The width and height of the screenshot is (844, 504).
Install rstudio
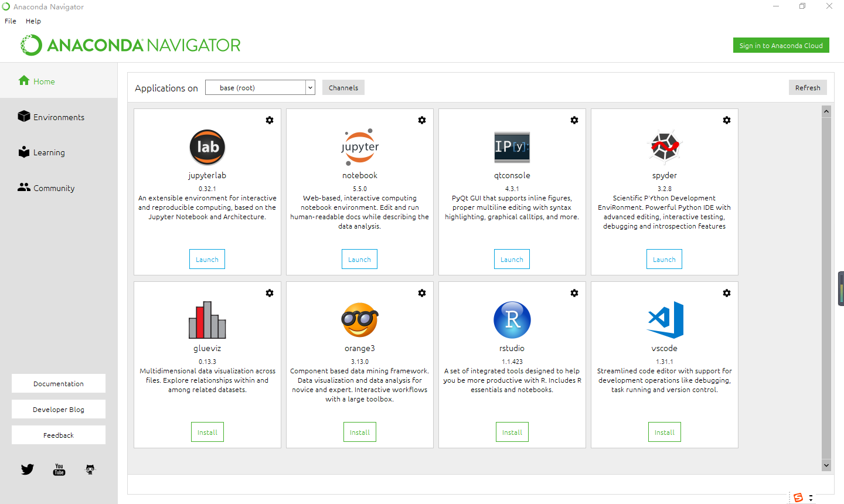pos(512,432)
